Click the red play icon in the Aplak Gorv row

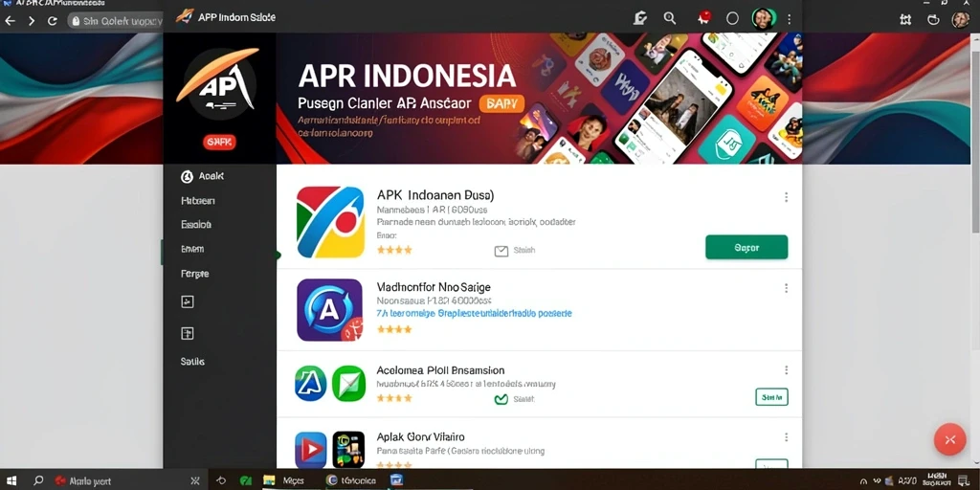(311, 449)
